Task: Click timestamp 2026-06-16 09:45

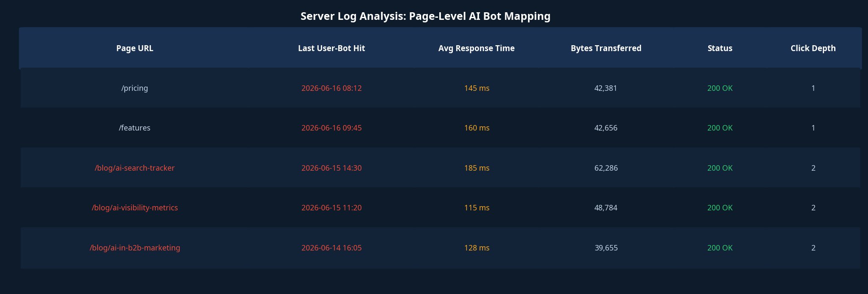Action: coord(331,128)
